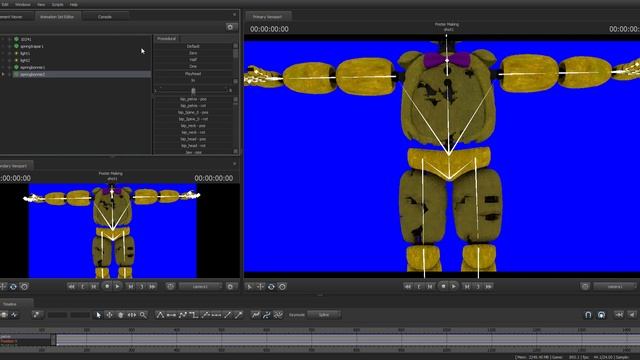Select the bip_pelvis - pos control
Viewport: 640px width, 360px height.
tap(193, 99)
